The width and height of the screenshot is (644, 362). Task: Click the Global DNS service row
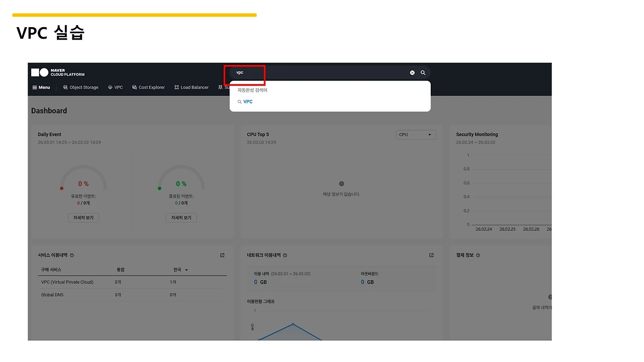coord(132,295)
